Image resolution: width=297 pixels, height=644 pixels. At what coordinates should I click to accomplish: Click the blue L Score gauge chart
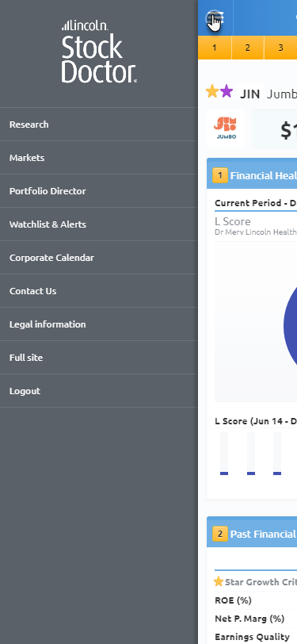point(290,325)
